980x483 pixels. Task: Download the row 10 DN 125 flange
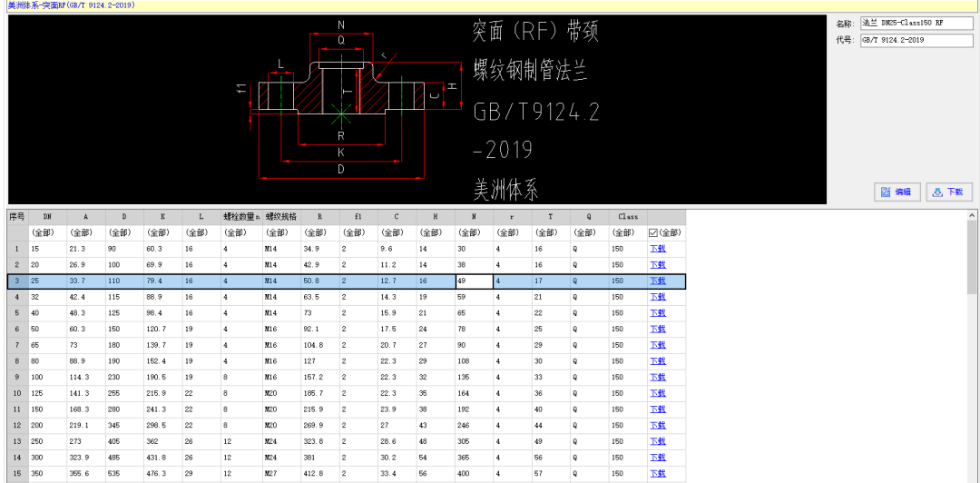pyautogui.click(x=657, y=393)
